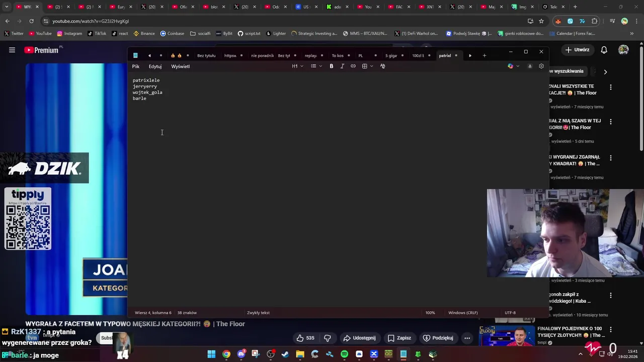Click the Zapisz save button
The image size is (644, 362).
click(x=399, y=338)
